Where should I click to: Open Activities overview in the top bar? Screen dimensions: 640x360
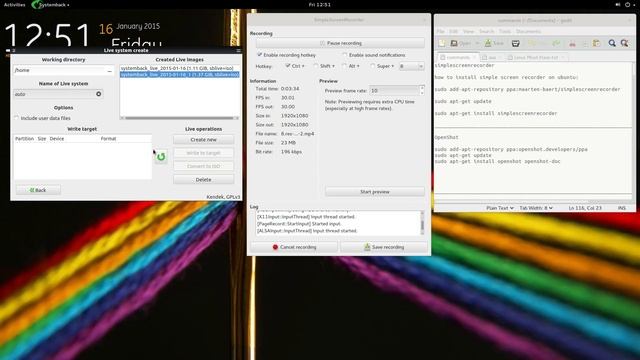pos(14,4)
